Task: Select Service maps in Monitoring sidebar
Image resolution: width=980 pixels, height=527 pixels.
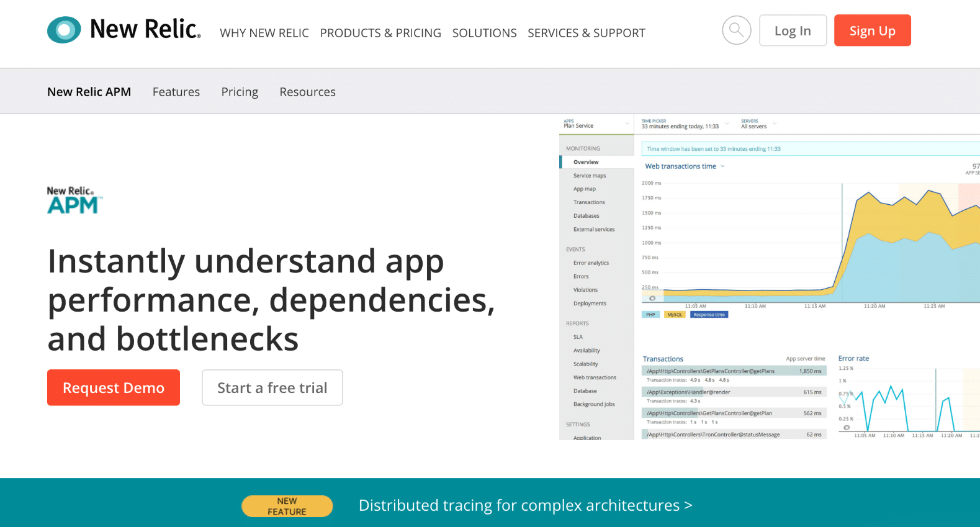Action: click(590, 176)
